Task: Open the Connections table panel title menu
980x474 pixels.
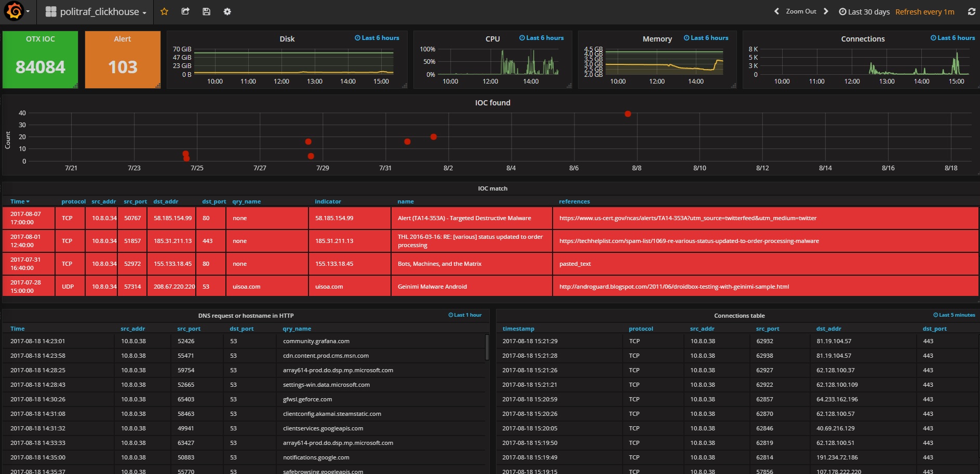Action: (x=739, y=316)
